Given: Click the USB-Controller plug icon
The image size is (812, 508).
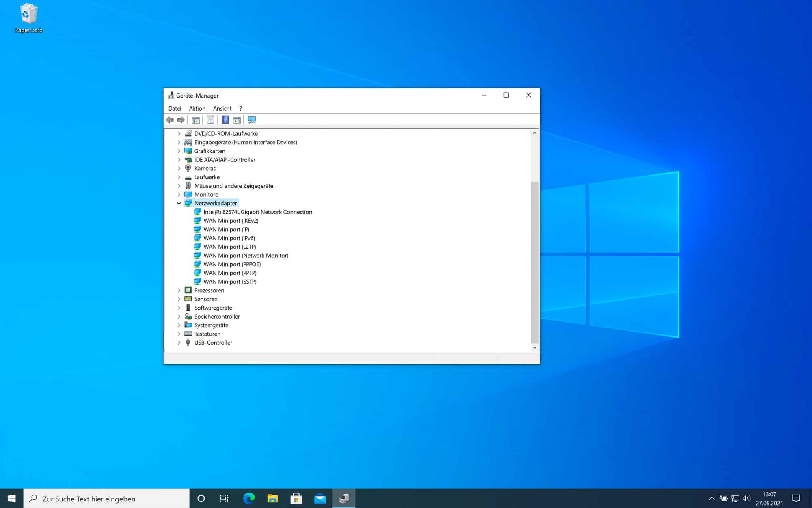Looking at the screenshot, I should (188, 343).
